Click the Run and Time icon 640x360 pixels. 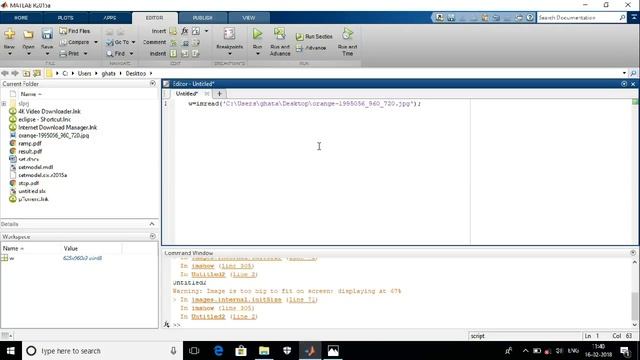(x=347, y=34)
